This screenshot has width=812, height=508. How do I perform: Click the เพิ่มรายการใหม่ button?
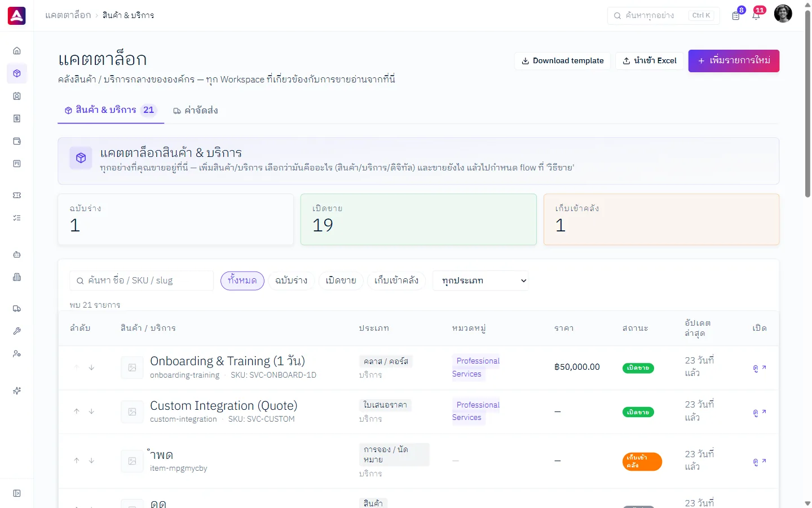(734, 61)
